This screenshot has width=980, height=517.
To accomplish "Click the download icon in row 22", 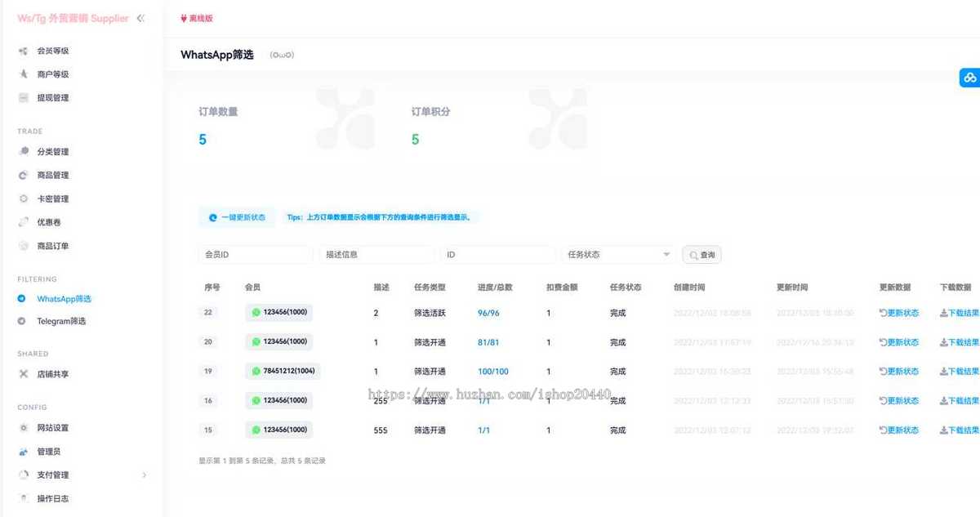I will [943, 313].
